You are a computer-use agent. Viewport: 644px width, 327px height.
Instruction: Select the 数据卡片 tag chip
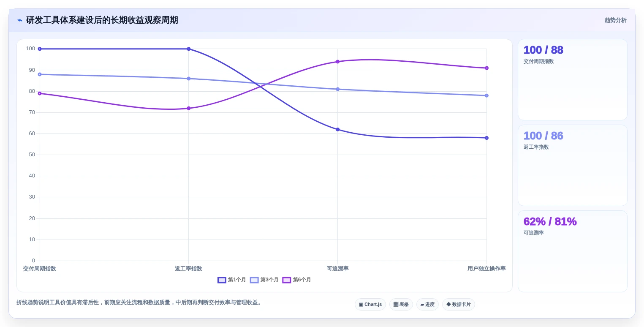click(x=459, y=304)
